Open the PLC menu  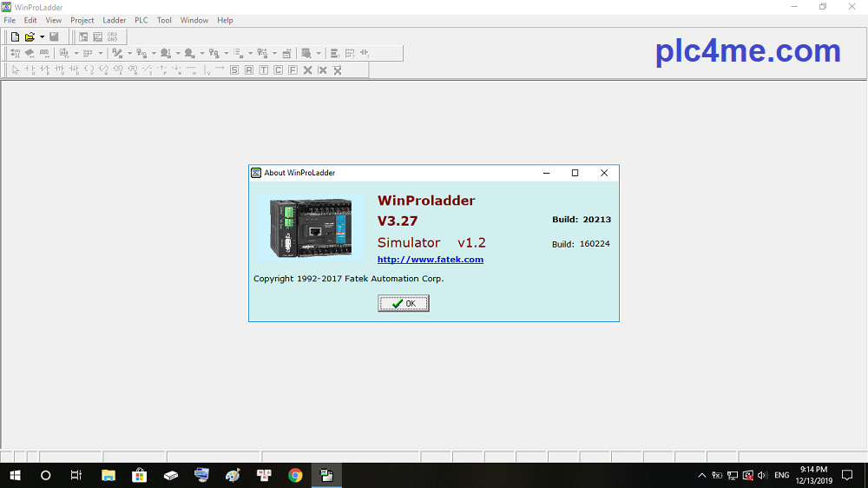click(141, 21)
